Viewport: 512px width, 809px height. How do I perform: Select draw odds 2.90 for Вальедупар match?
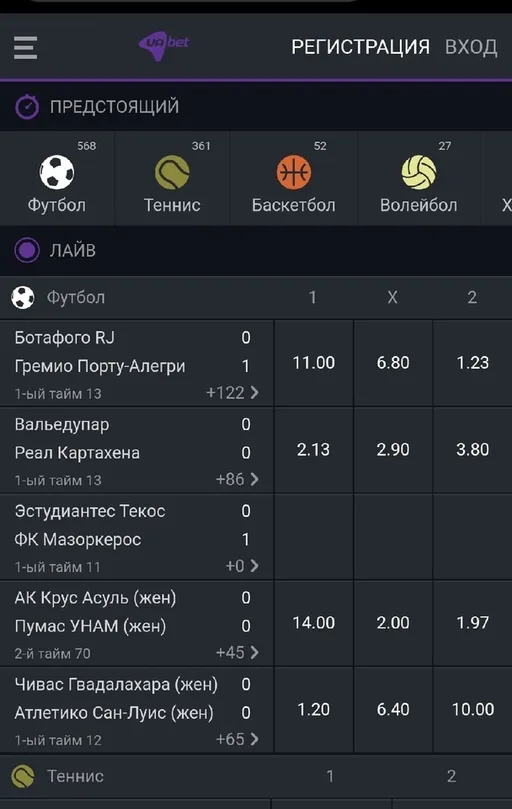coord(393,449)
